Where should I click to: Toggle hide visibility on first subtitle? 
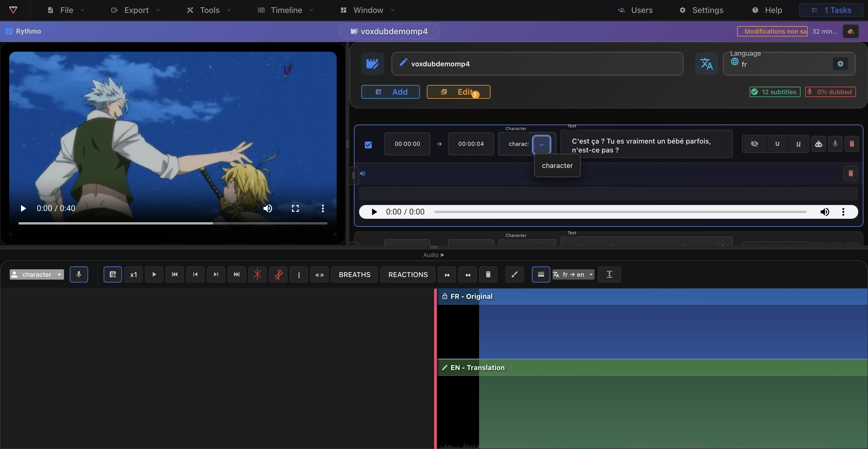click(754, 144)
